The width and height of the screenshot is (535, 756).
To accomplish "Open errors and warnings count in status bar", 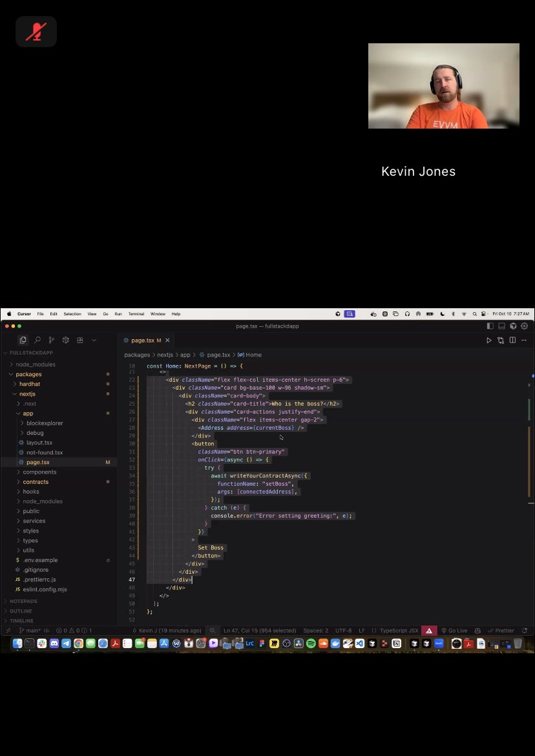I will coord(74,631).
